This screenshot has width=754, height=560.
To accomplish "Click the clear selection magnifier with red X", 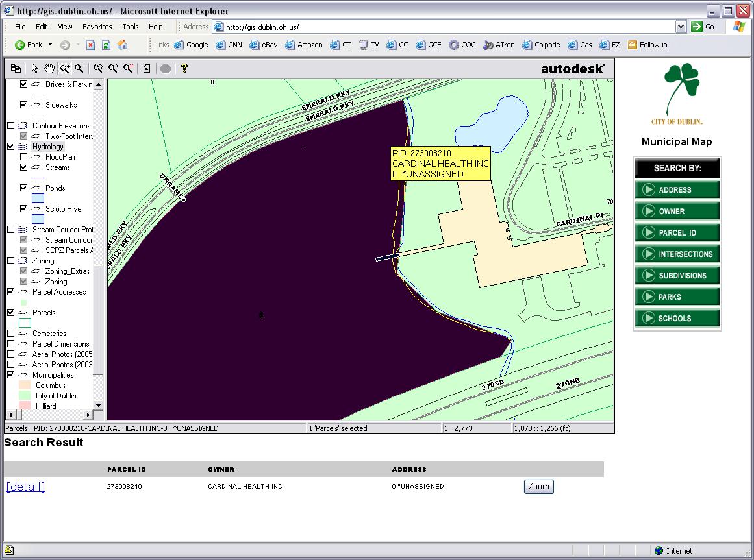I will click(129, 68).
